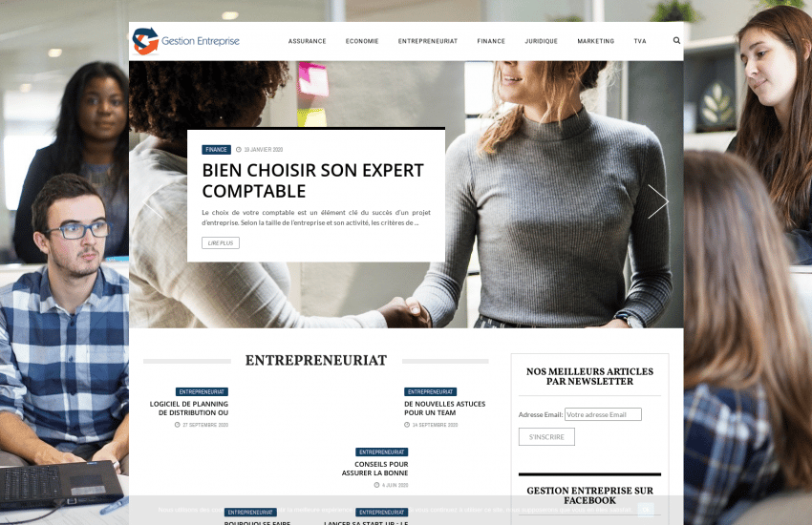This screenshot has width=812, height=525.
Task: Open the MARKETING menu item
Action: (x=595, y=41)
